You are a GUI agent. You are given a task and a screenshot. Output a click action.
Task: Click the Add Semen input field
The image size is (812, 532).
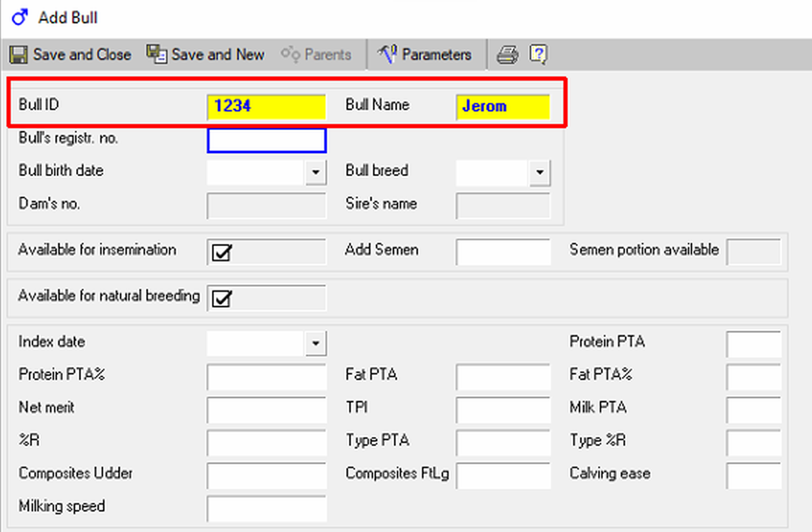[503, 252]
